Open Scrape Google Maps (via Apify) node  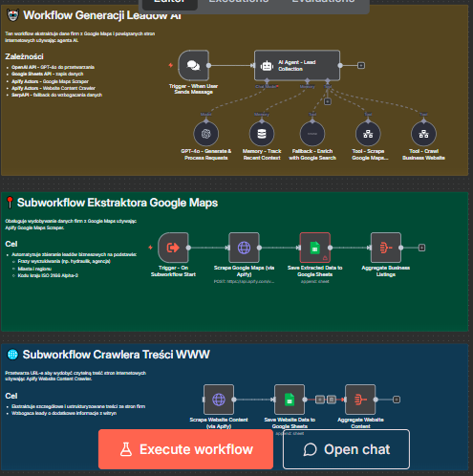pyautogui.click(x=244, y=248)
